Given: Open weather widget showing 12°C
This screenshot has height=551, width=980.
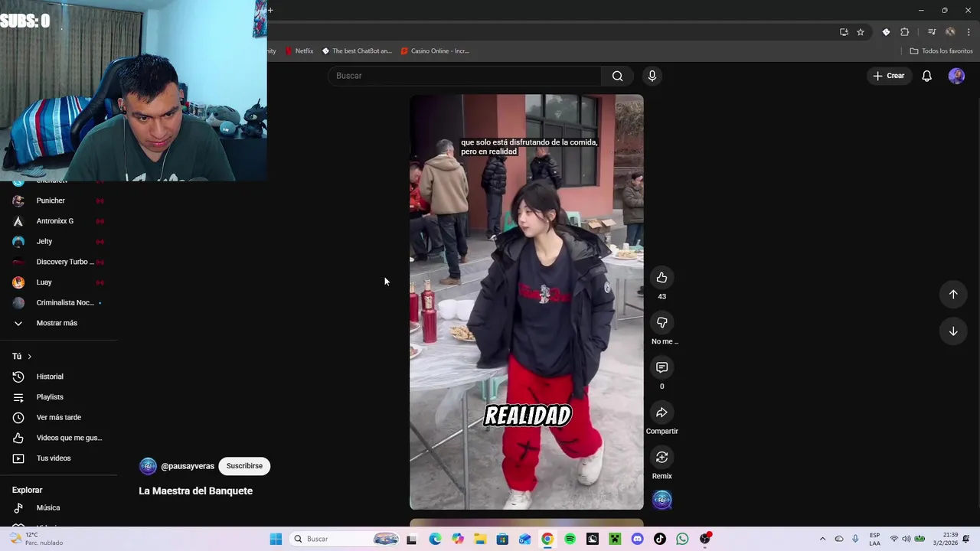Looking at the screenshot, I should tap(34, 539).
